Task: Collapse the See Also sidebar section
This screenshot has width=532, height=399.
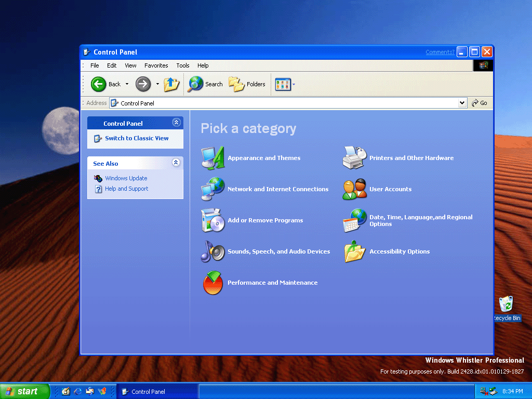Action: (x=176, y=163)
